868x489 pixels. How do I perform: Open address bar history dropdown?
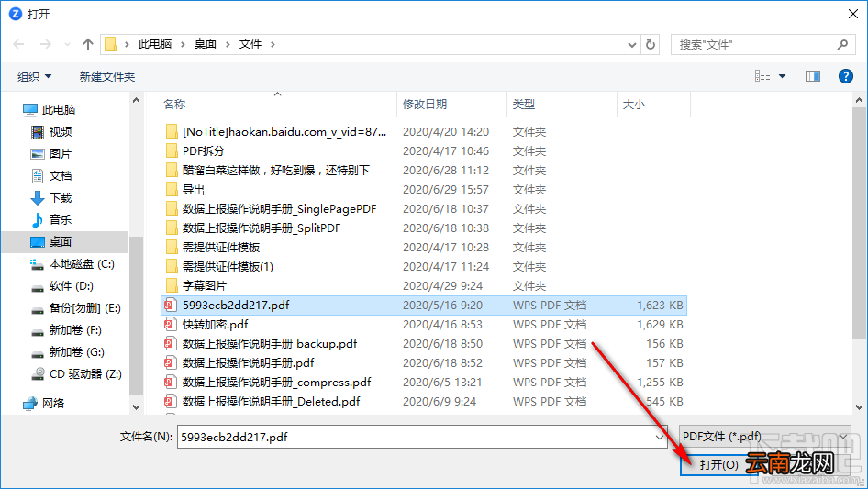631,44
